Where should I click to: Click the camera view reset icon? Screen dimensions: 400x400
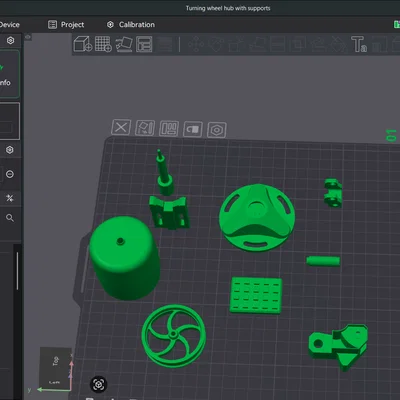click(98, 384)
